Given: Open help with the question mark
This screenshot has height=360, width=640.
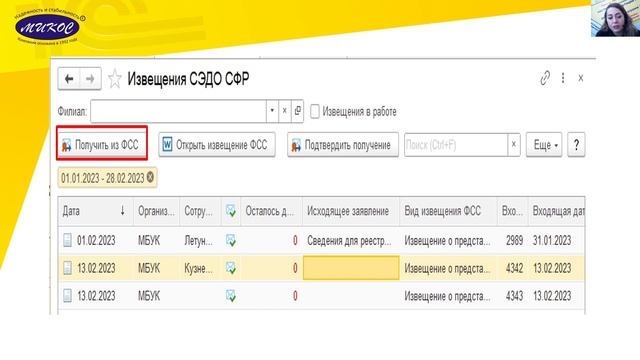Looking at the screenshot, I should coord(576,145).
